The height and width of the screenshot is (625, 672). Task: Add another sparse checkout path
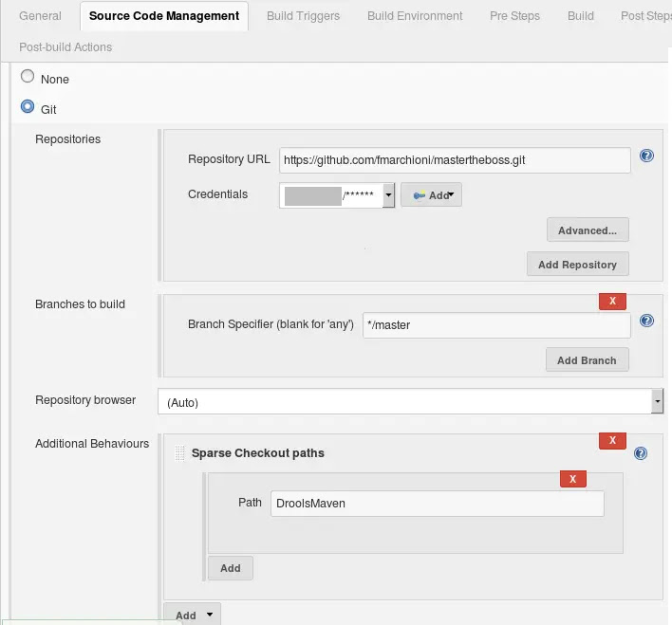[x=231, y=568]
